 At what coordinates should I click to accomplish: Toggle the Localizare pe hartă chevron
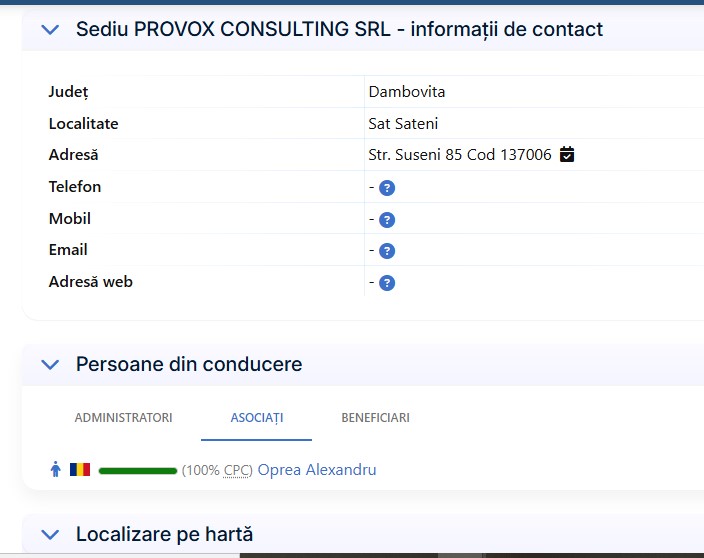pos(51,534)
